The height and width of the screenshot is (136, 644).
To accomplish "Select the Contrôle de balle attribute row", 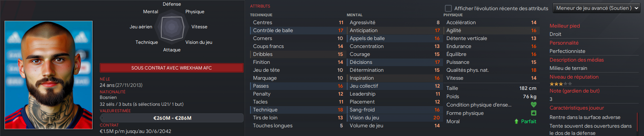I will coord(298,30).
